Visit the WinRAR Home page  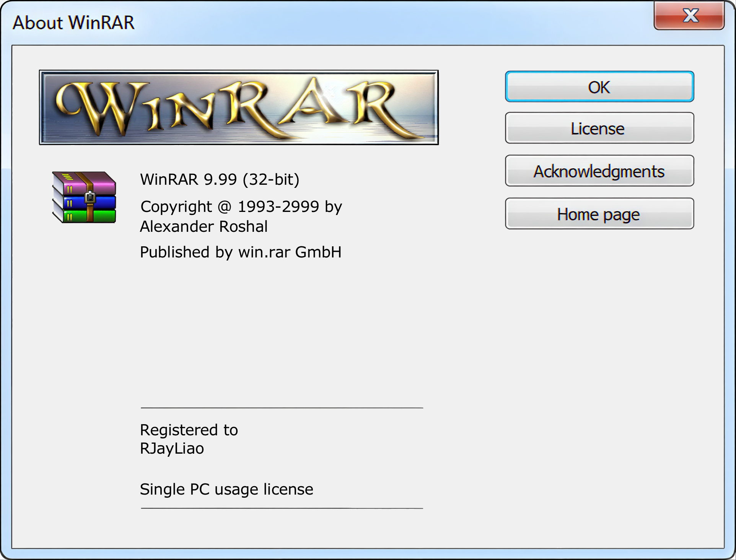coord(599,214)
